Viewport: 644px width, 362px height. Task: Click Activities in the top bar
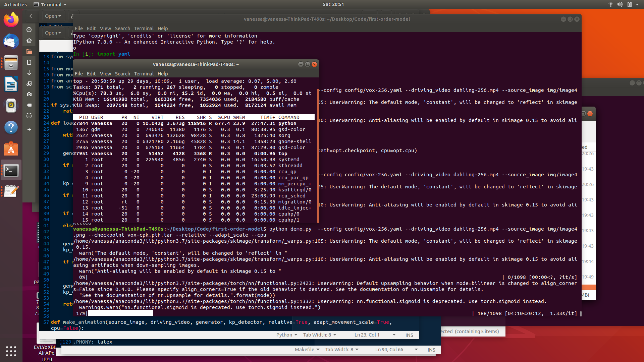[x=15, y=4]
